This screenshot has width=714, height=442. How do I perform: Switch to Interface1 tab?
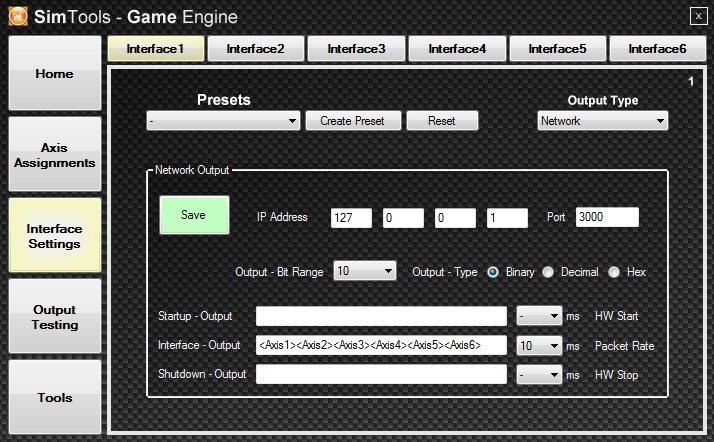click(156, 49)
